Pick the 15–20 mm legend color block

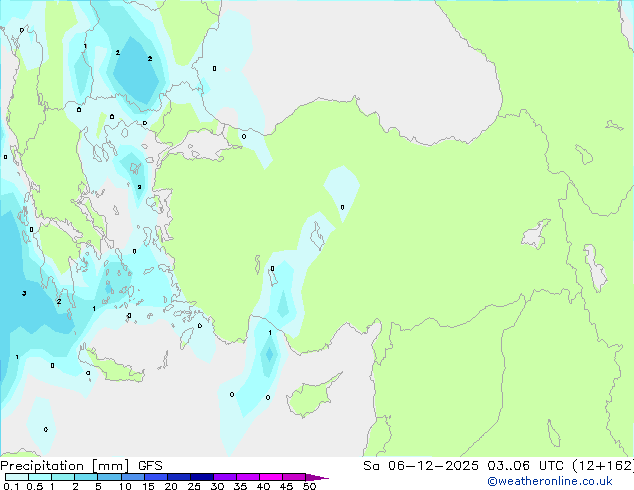156,477
